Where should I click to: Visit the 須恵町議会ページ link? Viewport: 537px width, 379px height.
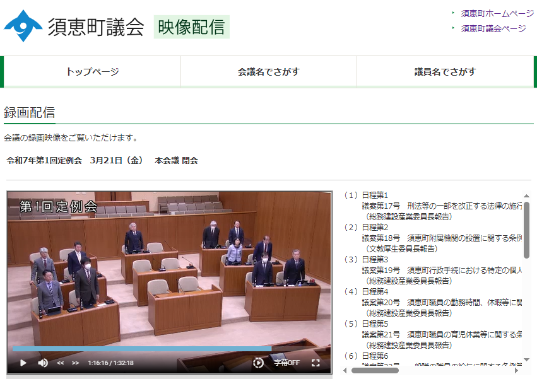(494, 28)
